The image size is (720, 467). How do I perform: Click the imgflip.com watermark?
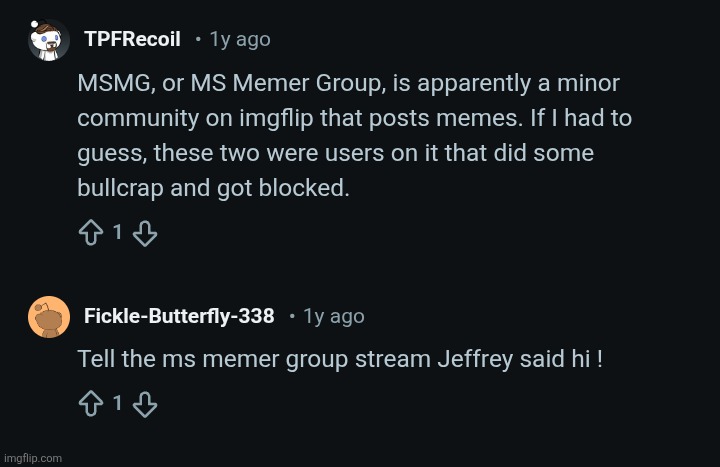click(31, 458)
